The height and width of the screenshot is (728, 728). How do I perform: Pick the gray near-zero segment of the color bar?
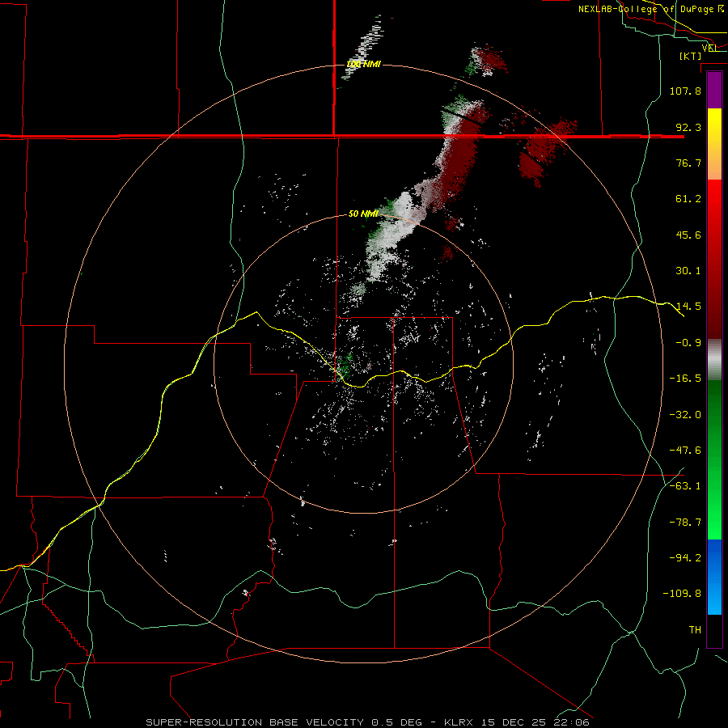click(714, 360)
